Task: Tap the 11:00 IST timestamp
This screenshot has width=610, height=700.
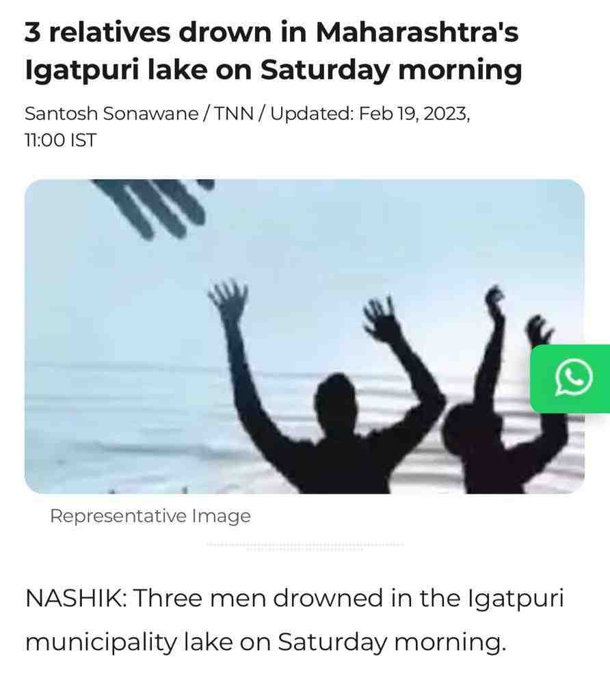Action: [x=60, y=140]
